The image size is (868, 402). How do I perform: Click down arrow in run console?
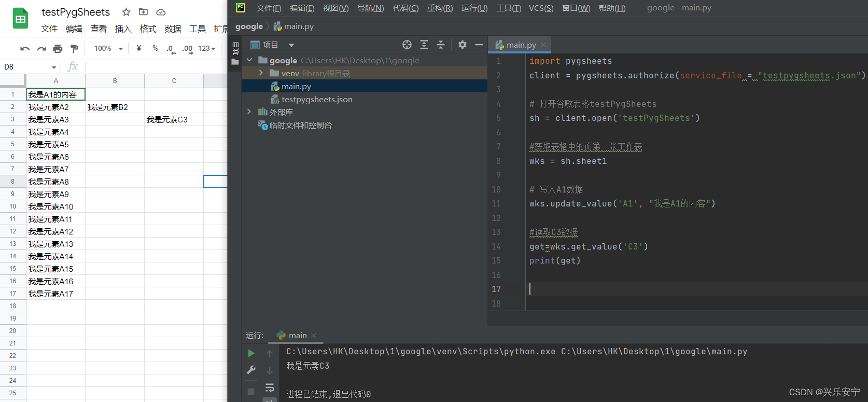point(270,371)
